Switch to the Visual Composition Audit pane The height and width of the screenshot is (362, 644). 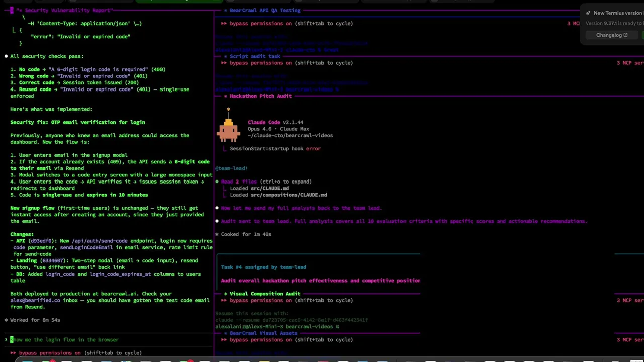(265, 294)
